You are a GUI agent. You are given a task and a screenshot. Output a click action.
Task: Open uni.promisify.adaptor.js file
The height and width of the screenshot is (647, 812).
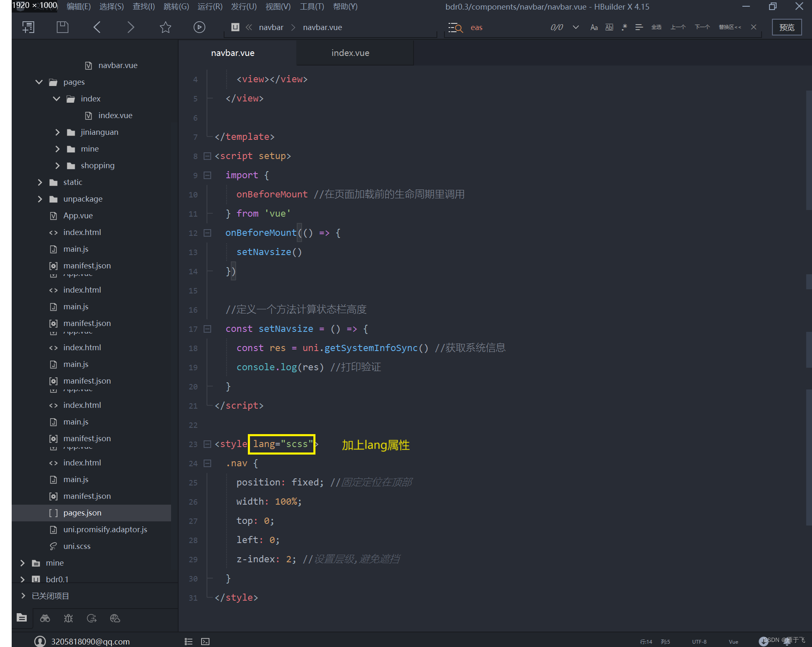[x=105, y=529]
